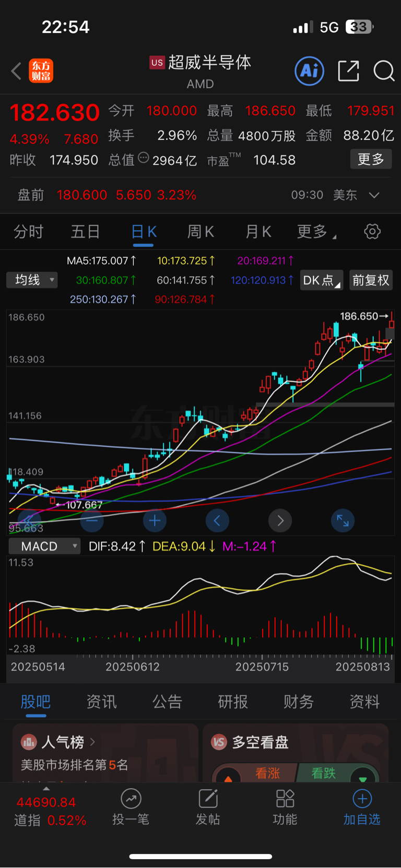This screenshot has width=401, height=868.
Task: Open the 资讯 news tab
Action: (101, 701)
